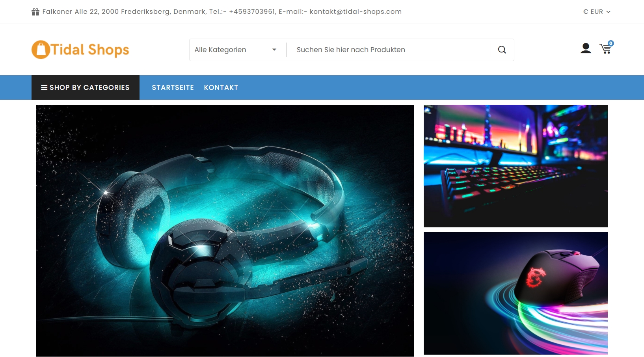
Task: Click the magnifier search icon
Action: (x=502, y=50)
